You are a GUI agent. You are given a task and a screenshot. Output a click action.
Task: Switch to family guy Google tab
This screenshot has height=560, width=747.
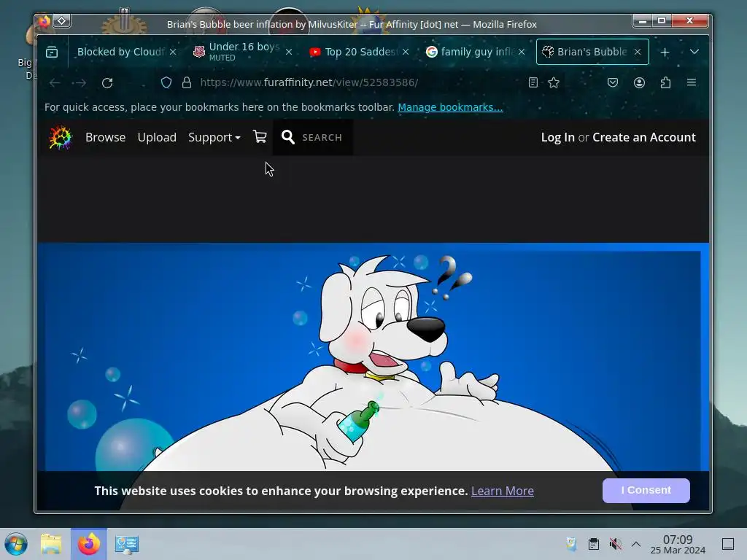(x=476, y=52)
